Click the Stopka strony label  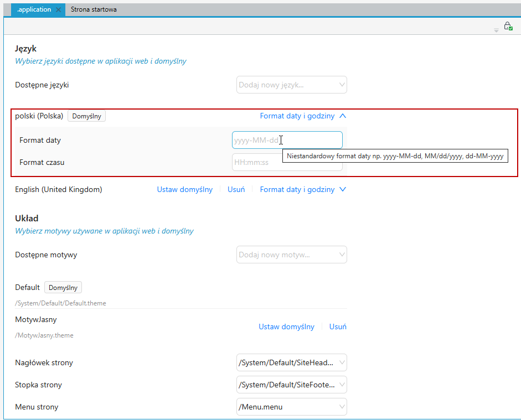pos(39,385)
